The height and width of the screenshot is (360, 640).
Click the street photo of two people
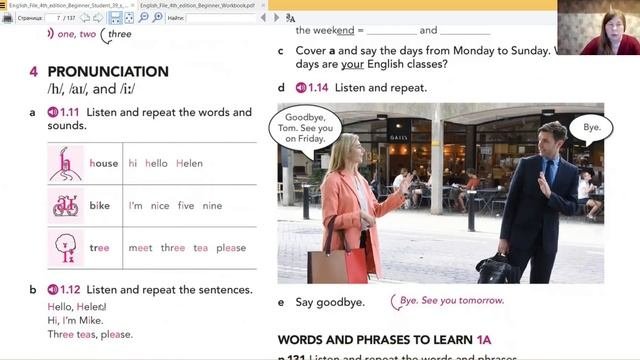point(441,193)
